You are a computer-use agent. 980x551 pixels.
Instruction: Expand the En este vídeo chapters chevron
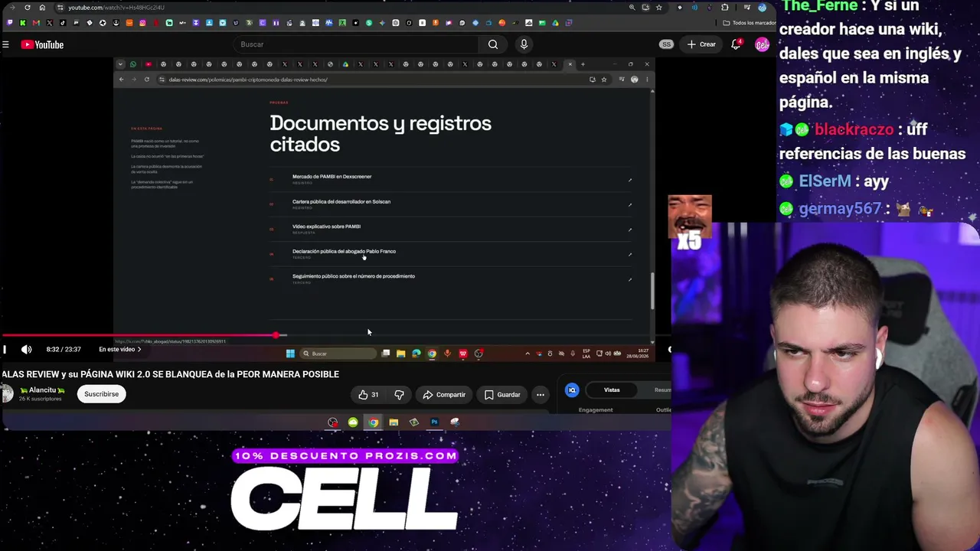click(139, 350)
